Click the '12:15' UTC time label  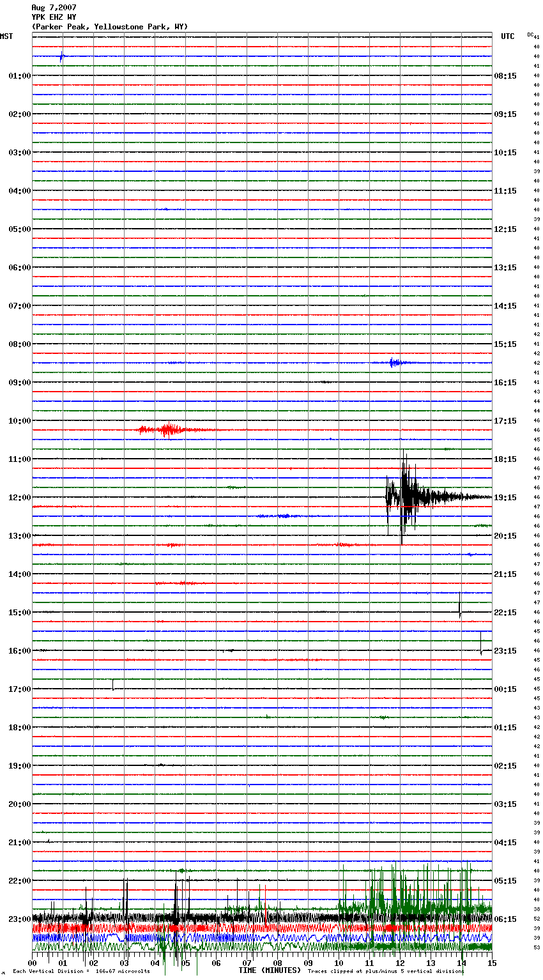click(505, 229)
